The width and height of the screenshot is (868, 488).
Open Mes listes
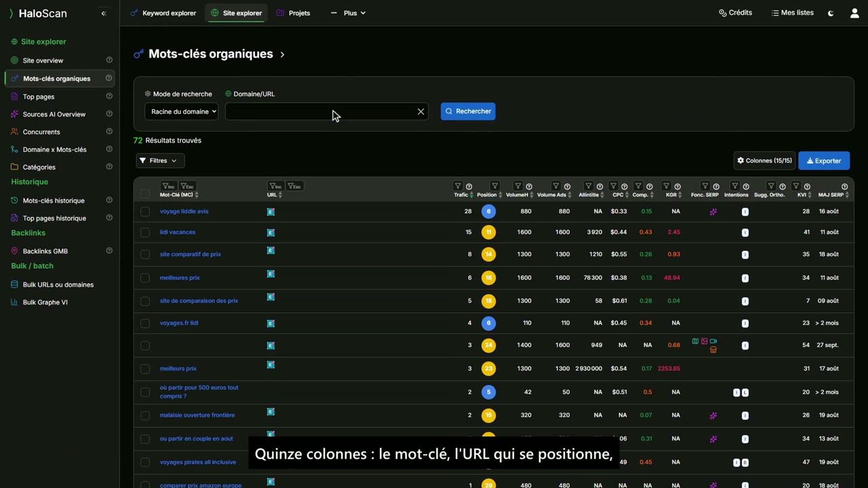(793, 13)
